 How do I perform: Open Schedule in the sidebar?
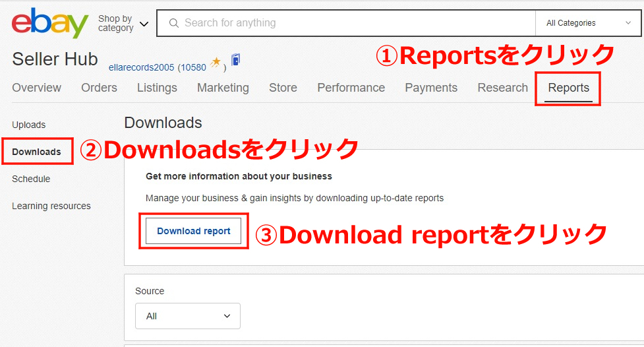pos(31,179)
